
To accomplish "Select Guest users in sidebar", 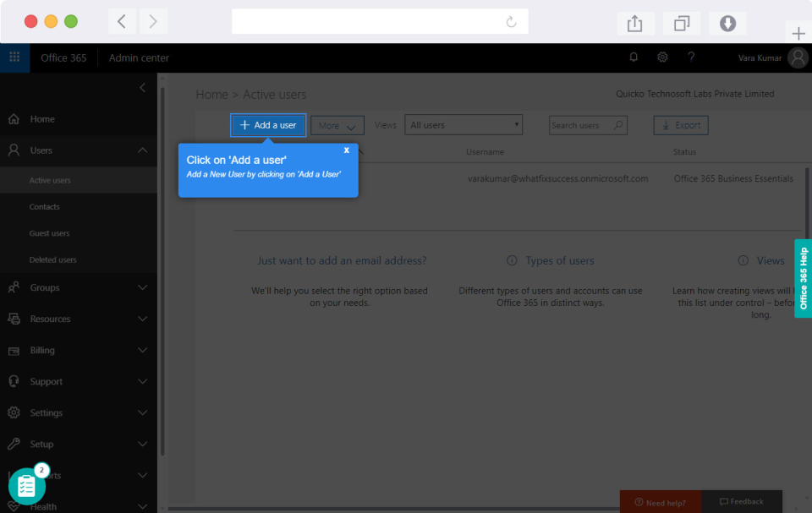I will click(x=79, y=233).
